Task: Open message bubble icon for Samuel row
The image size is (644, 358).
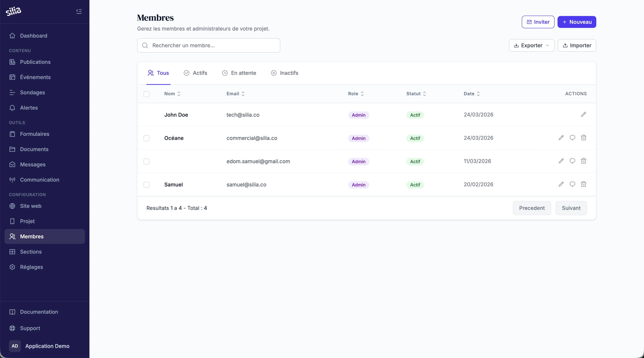Action: coord(572,184)
